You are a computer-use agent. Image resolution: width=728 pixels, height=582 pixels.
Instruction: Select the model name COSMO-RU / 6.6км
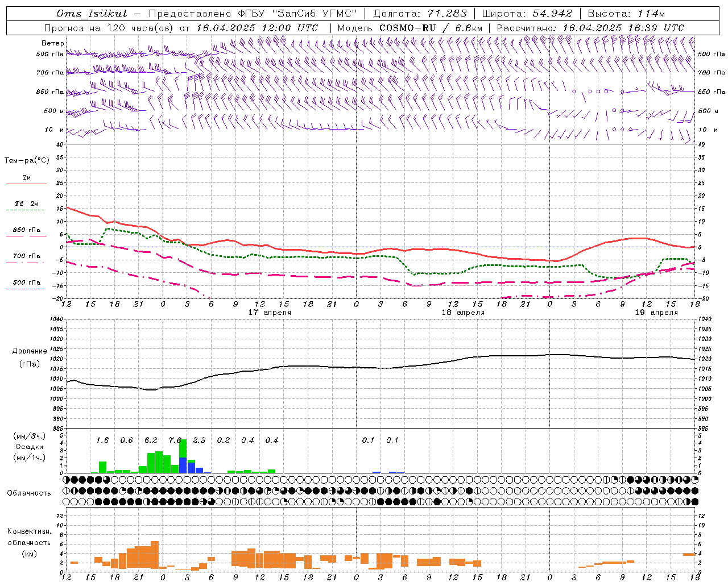pyautogui.click(x=431, y=28)
